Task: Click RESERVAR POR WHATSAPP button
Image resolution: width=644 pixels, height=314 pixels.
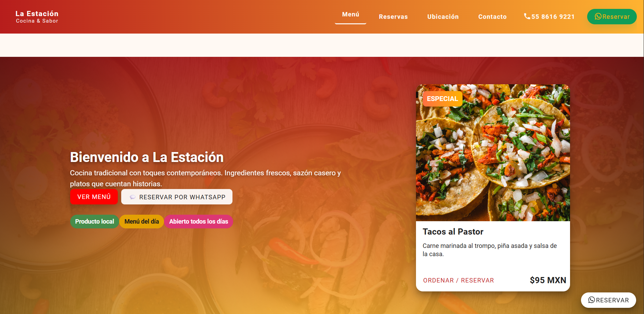Action: (177, 197)
